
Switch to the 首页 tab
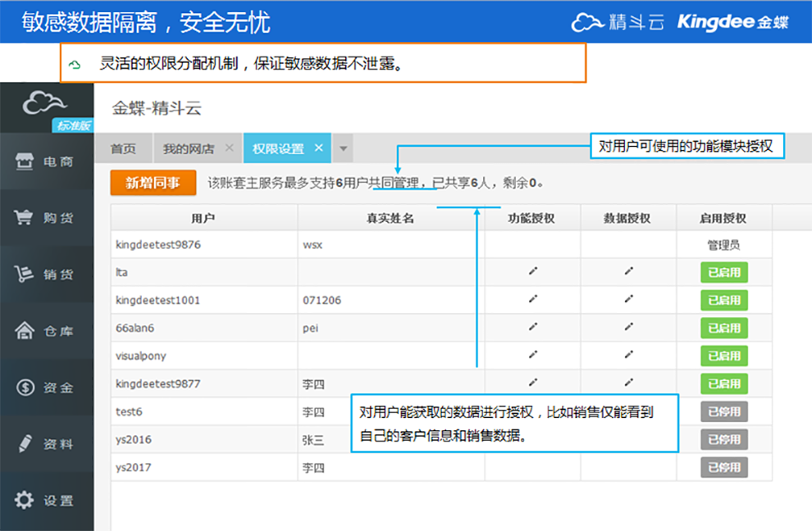tap(123, 149)
